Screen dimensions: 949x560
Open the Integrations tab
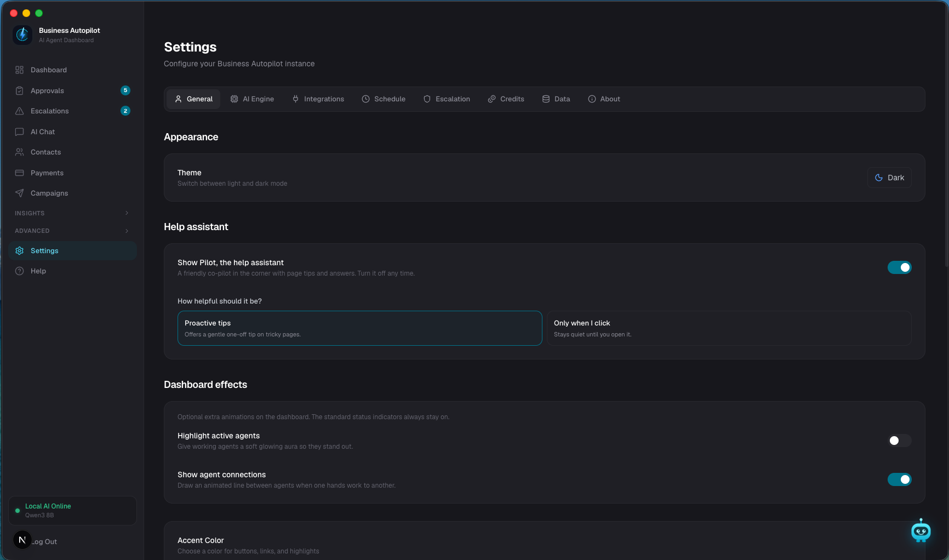318,99
